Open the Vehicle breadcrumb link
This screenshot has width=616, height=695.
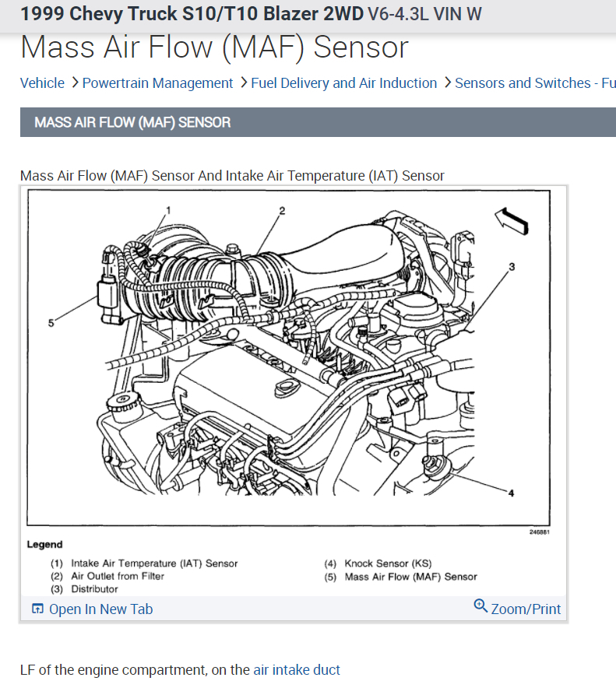click(42, 82)
